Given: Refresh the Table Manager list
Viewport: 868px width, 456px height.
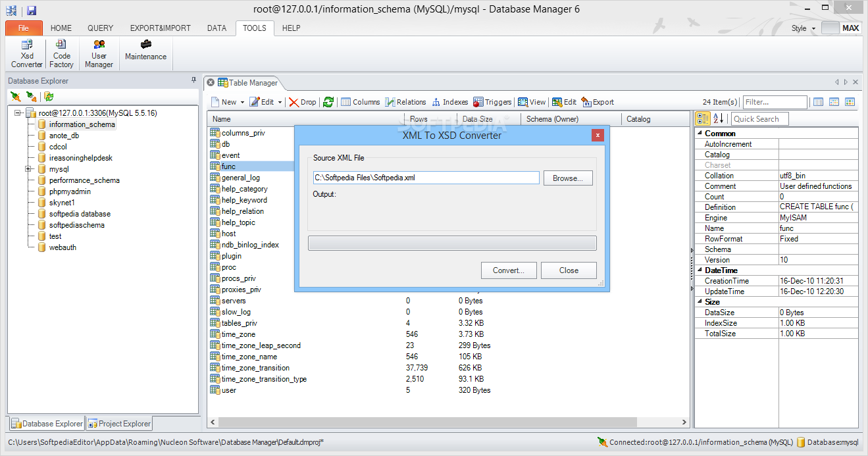Looking at the screenshot, I should tap(328, 102).
